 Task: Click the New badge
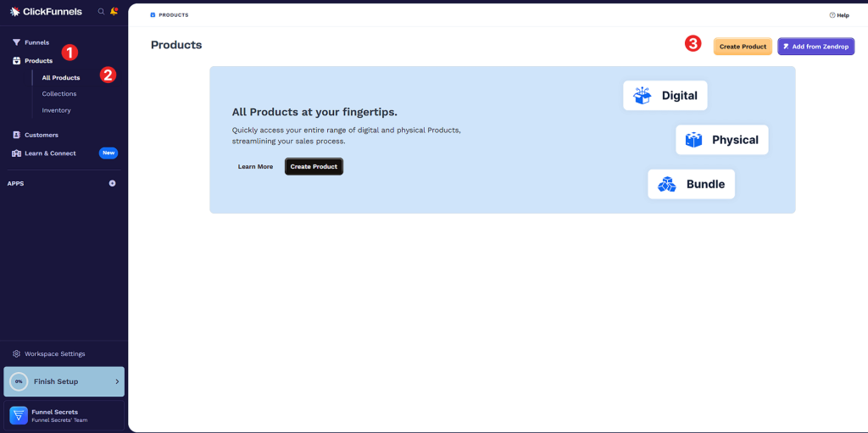click(108, 153)
